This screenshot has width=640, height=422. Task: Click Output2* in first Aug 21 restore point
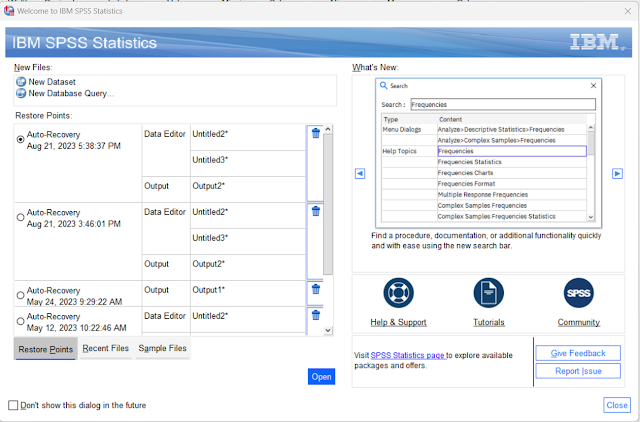(x=209, y=186)
